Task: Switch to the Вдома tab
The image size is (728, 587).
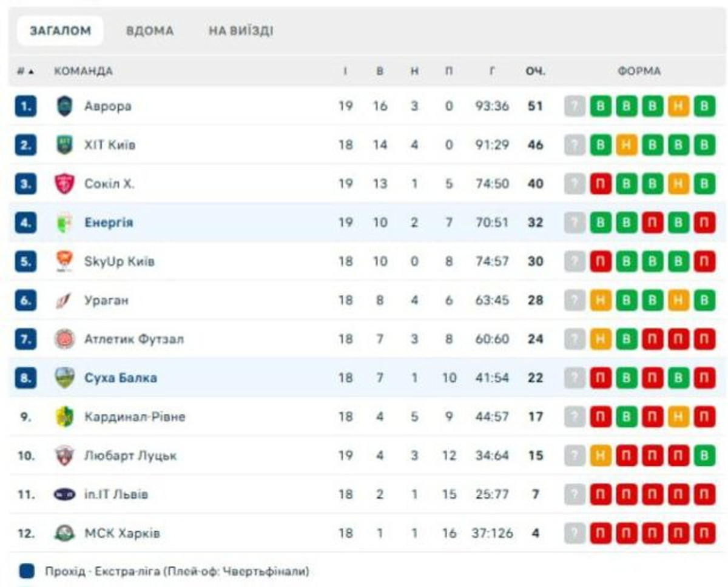Action: click(x=150, y=31)
